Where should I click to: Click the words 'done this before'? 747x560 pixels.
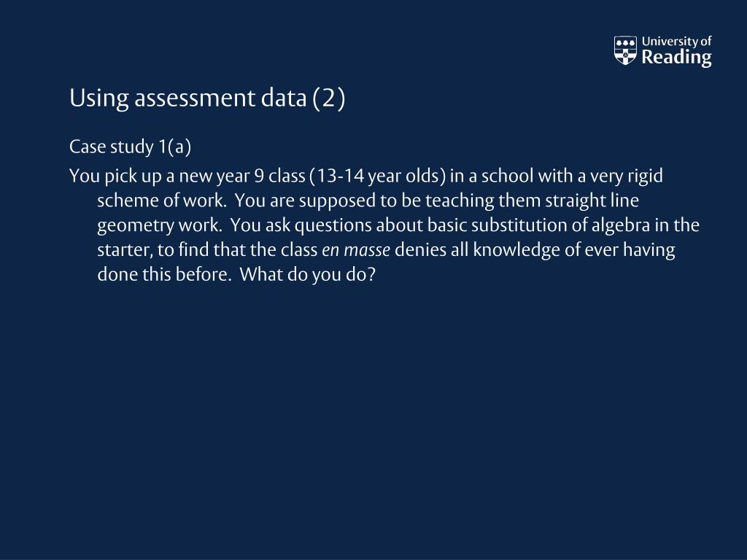point(163,274)
